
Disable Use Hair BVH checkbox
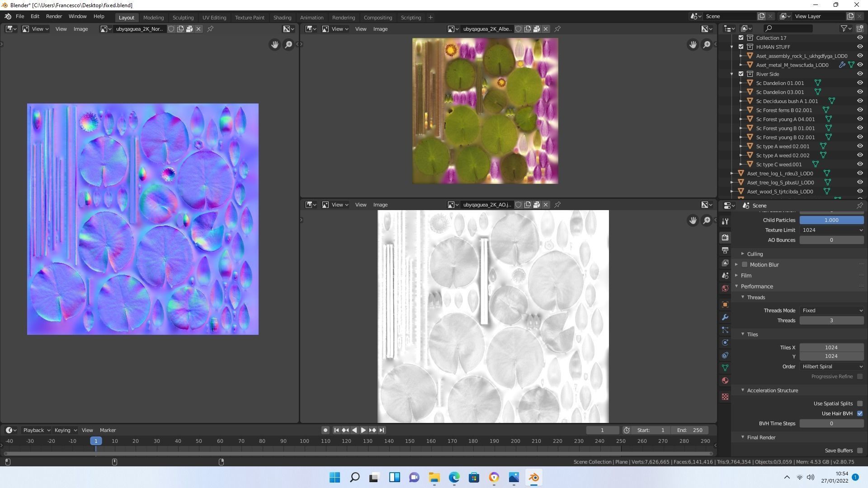tap(860, 413)
